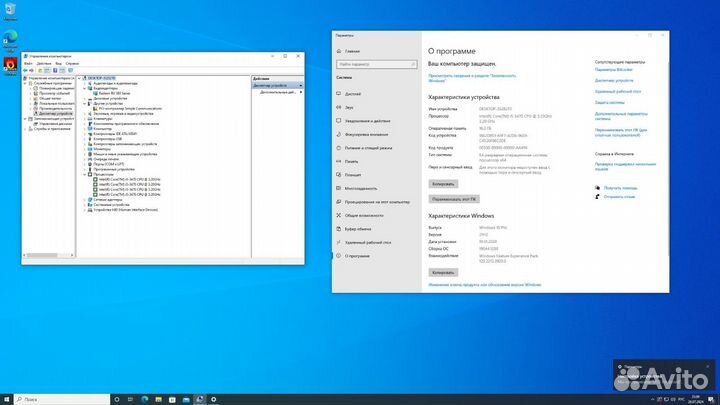
Task: Click the Home (Главная) icon in Settings
Action: tap(339, 51)
